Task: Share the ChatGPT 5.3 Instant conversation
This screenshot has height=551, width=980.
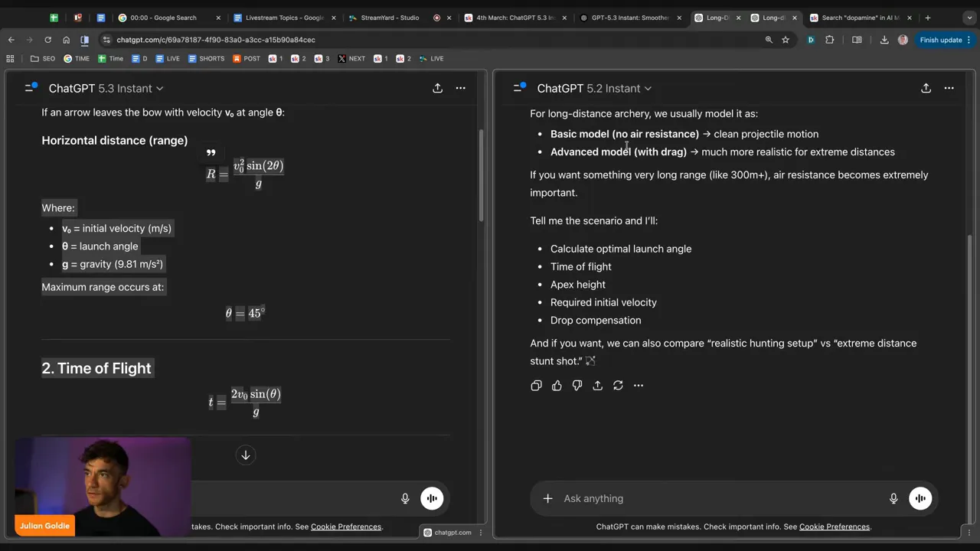Action: pos(437,88)
